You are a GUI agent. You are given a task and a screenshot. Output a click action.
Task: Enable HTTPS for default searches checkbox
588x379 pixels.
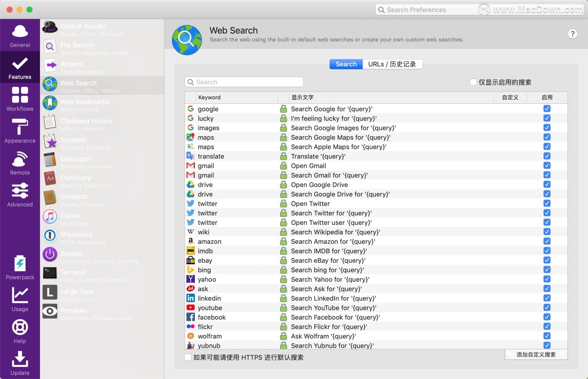[188, 357]
